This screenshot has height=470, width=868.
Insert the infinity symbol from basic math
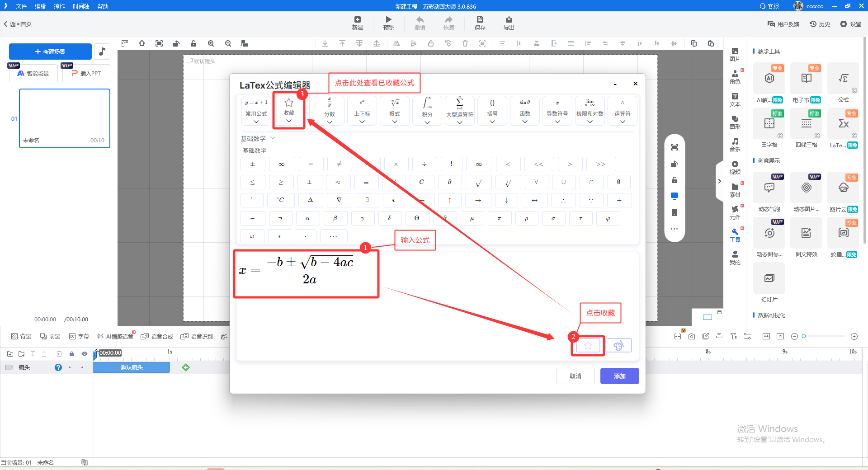pos(282,164)
